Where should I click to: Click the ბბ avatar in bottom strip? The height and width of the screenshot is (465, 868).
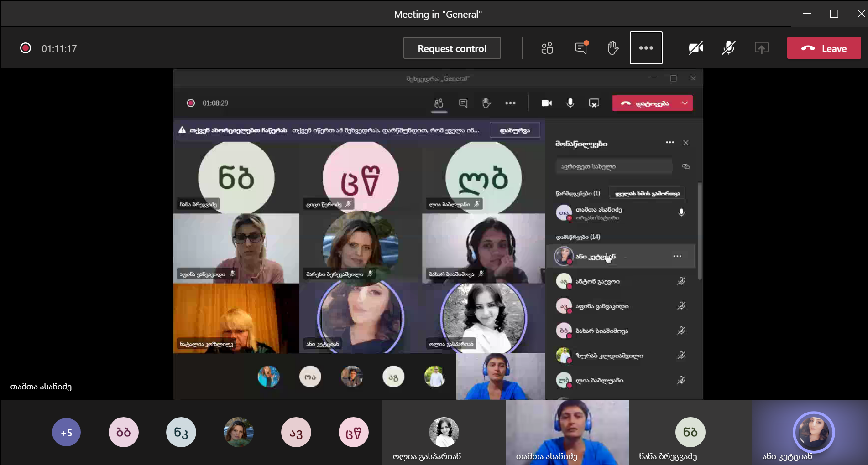pyautogui.click(x=124, y=432)
